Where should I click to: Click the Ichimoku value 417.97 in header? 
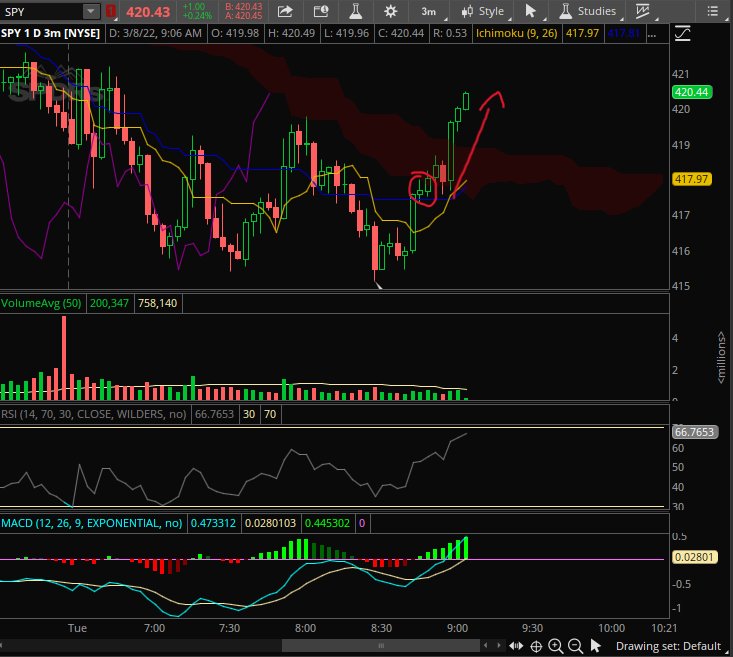582,34
